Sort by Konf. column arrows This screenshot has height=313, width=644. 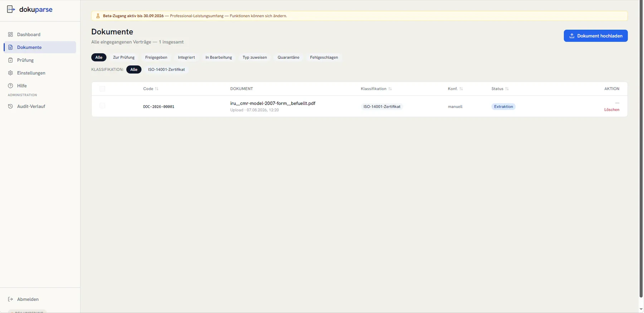pyautogui.click(x=461, y=89)
